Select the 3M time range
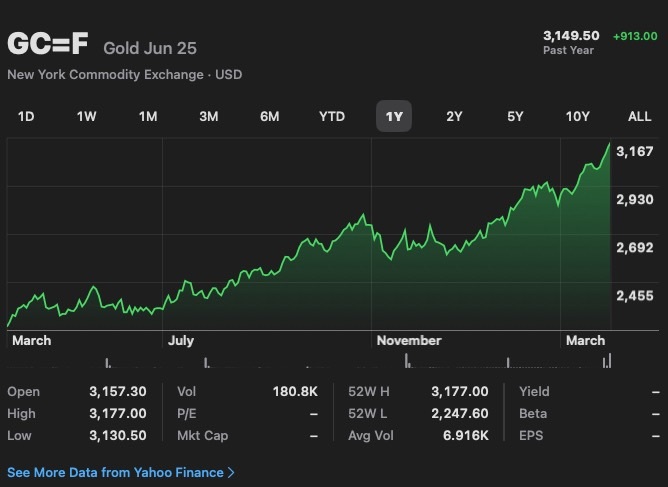Screen dimensions: 668x487 click(x=208, y=116)
